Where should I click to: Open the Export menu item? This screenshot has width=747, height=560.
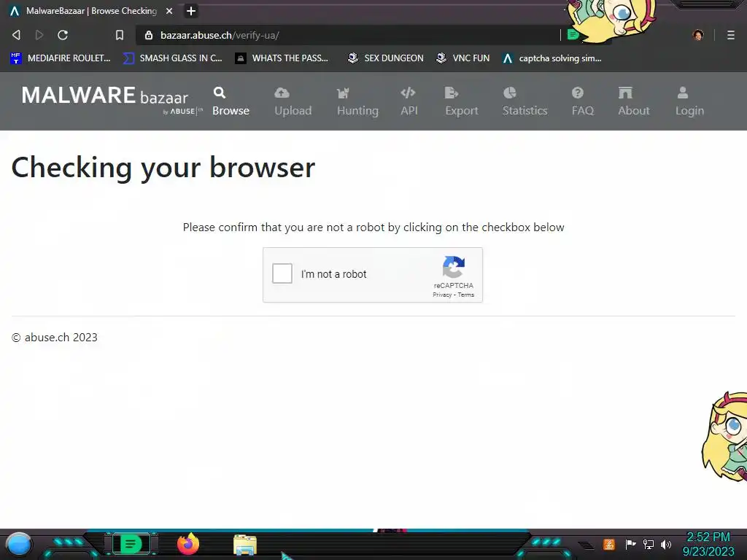click(462, 101)
